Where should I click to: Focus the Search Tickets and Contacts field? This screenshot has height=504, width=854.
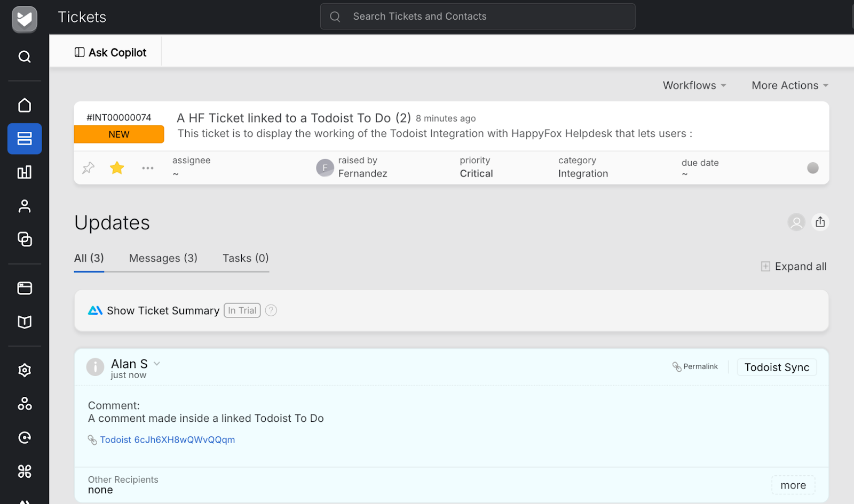[478, 17]
